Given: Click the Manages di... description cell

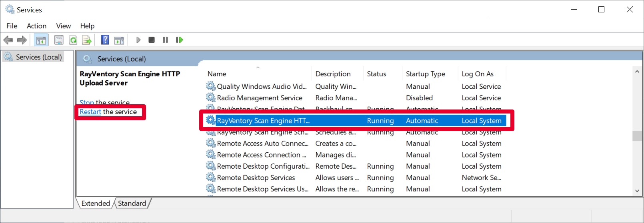Looking at the screenshot, I should [335, 155].
